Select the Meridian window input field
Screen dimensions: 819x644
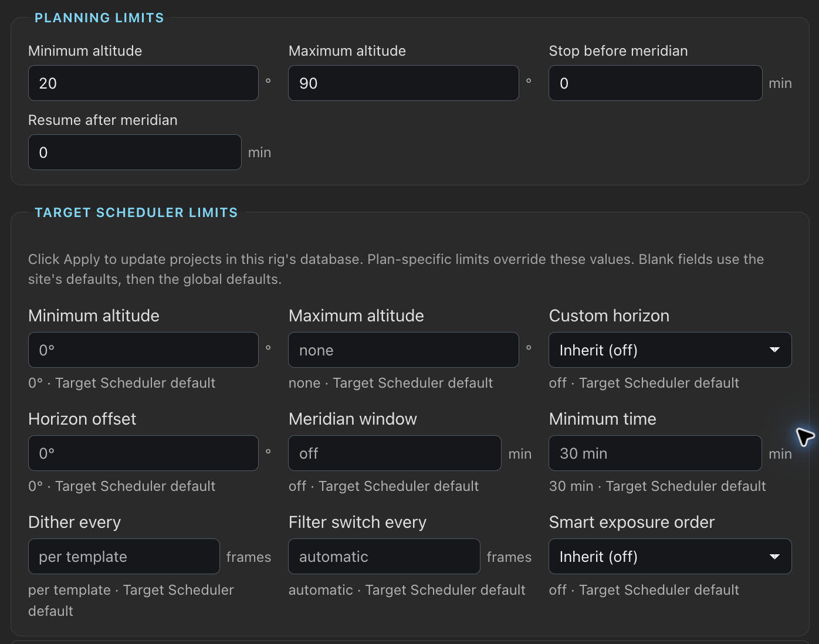click(395, 453)
